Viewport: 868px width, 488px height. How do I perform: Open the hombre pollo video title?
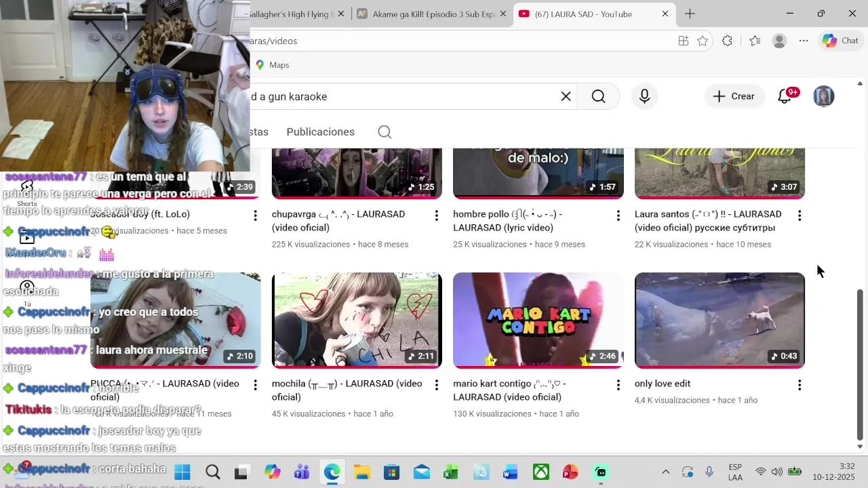[507, 221]
